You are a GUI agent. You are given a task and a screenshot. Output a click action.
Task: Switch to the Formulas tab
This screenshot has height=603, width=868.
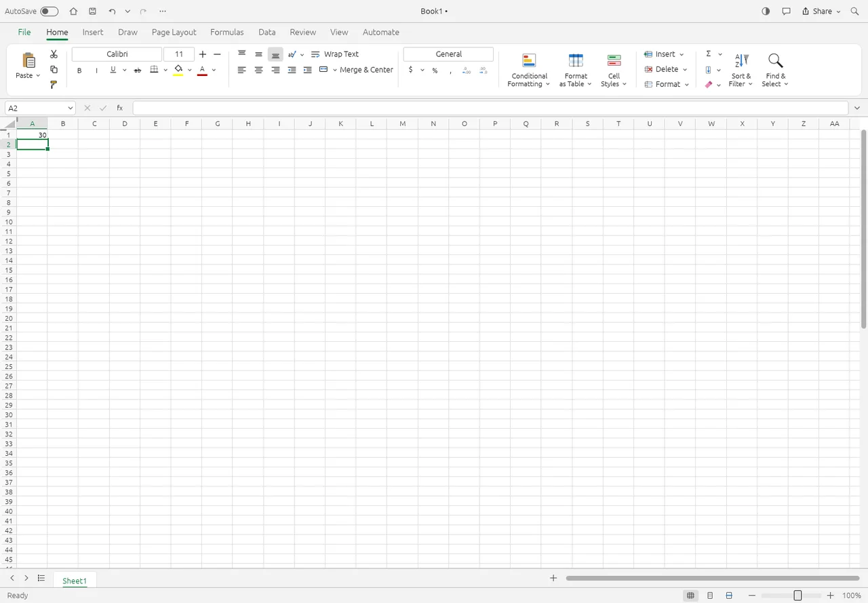[x=227, y=32]
